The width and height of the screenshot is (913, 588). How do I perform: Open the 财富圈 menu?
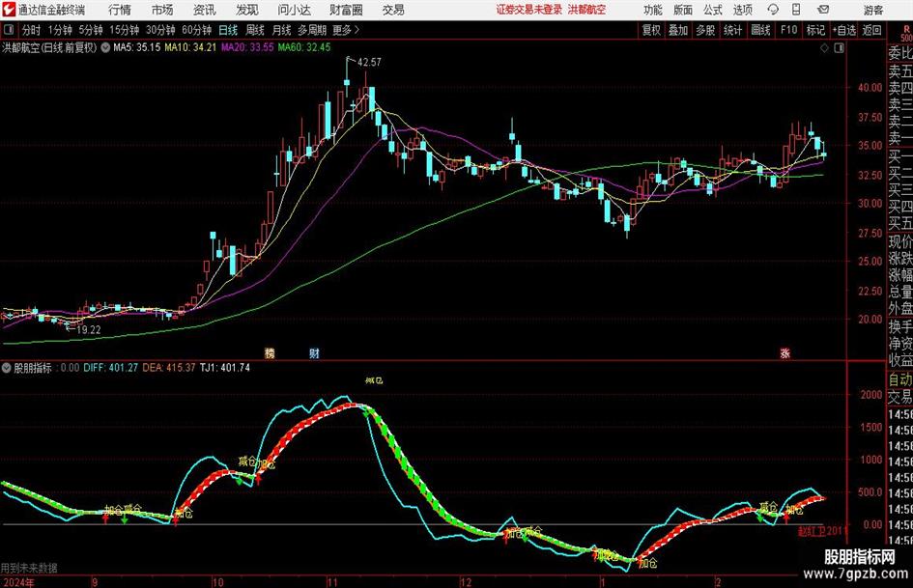coord(346,10)
